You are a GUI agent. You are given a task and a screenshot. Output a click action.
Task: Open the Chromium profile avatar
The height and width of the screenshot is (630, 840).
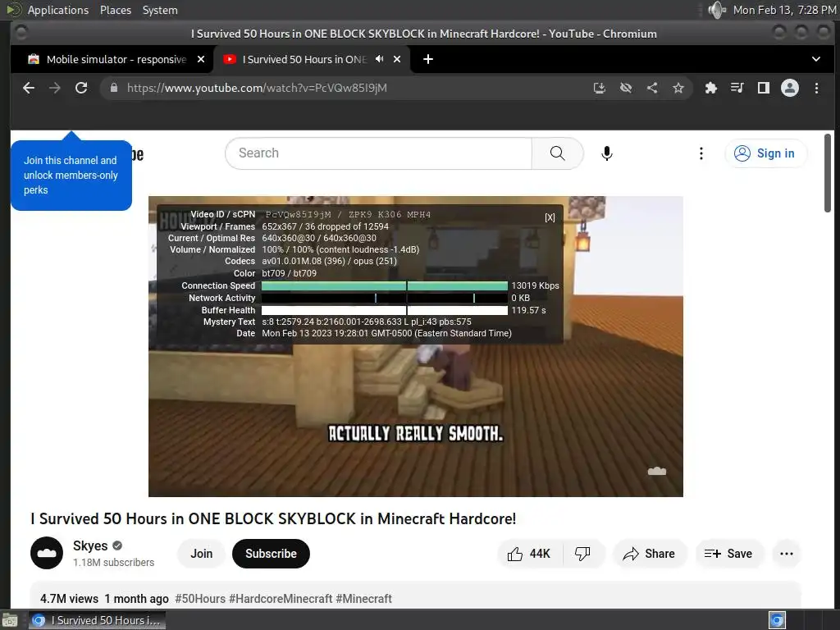pos(790,88)
